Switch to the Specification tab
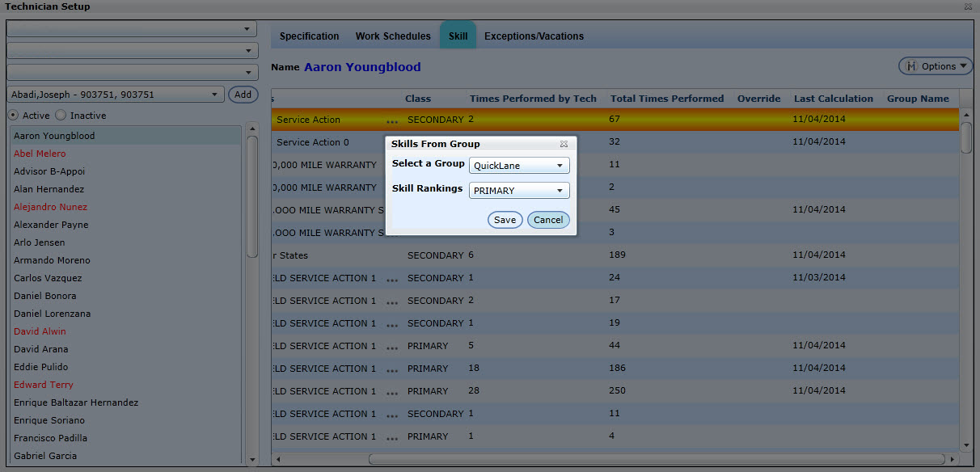Image resolution: width=980 pixels, height=472 pixels. pos(309,36)
